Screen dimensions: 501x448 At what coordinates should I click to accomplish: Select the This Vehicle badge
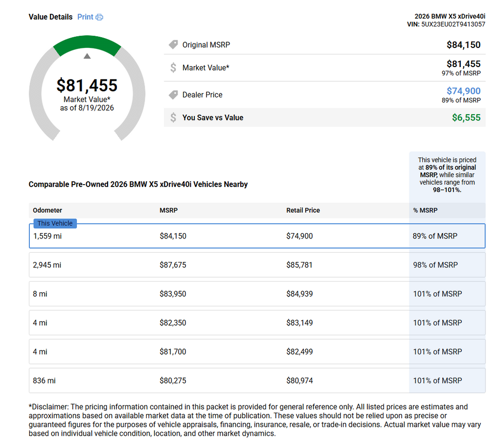click(x=55, y=223)
